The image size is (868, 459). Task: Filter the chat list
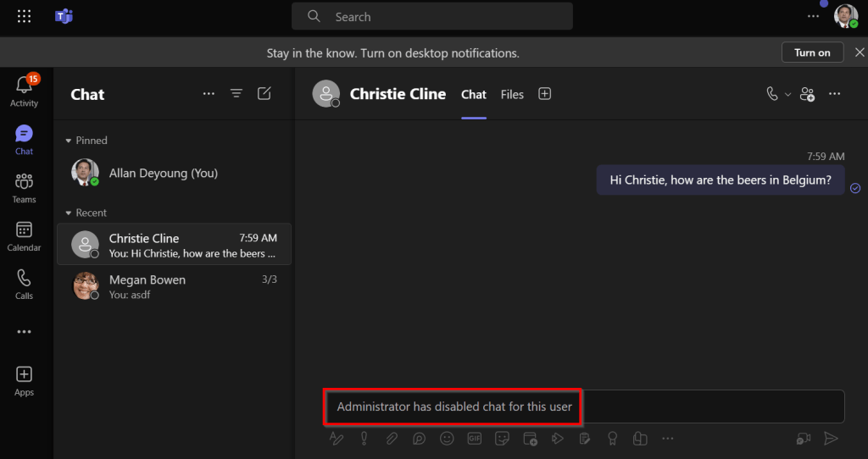pos(236,94)
